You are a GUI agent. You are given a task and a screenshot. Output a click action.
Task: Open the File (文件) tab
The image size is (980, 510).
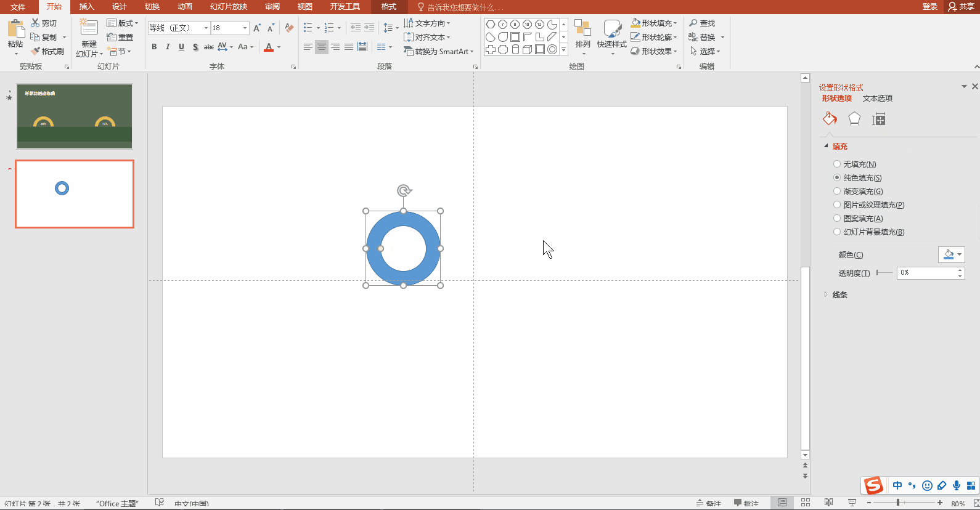pyautogui.click(x=18, y=7)
